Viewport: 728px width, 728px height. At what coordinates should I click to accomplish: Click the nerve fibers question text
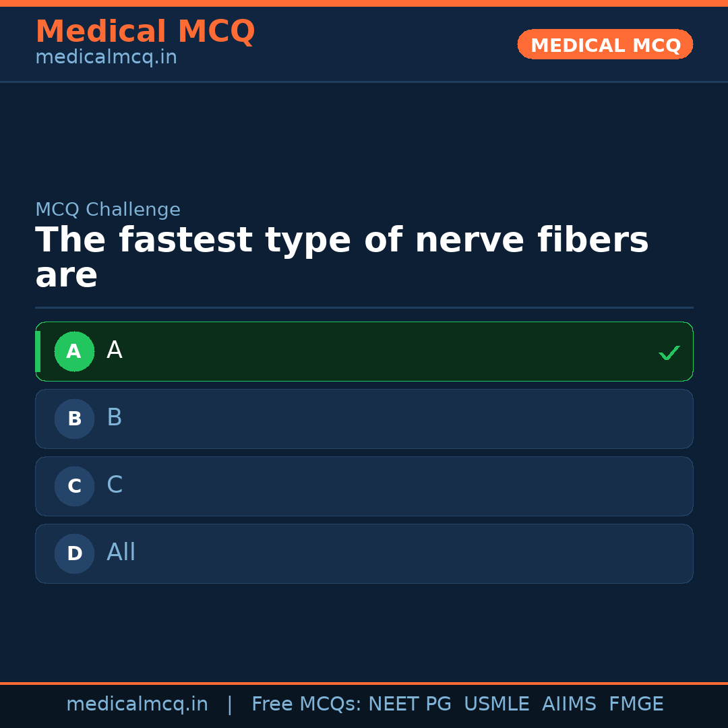point(342,257)
